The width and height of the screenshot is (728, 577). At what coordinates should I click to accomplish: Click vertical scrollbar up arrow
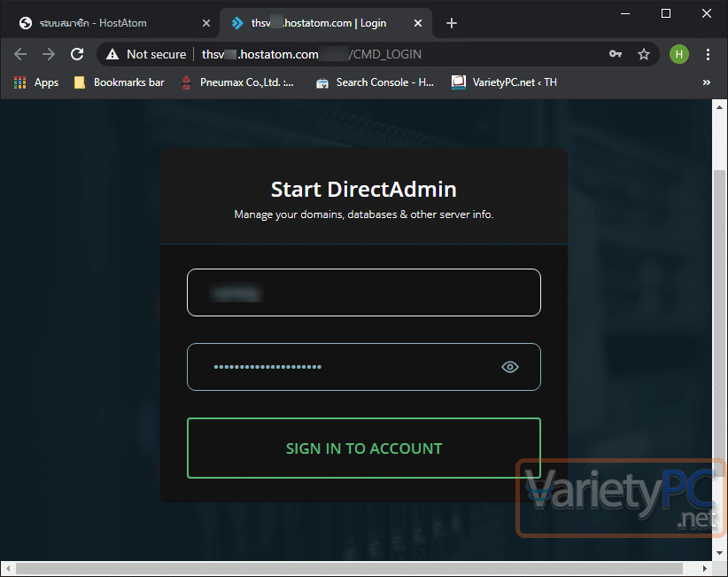720,107
